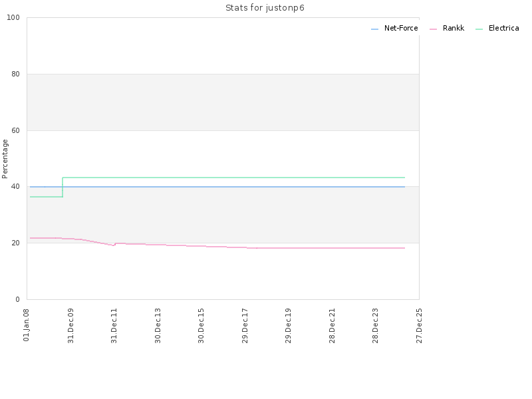Click the 60 tick on the y-axis
Screen dimensions: 532x399
click(15, 130)
